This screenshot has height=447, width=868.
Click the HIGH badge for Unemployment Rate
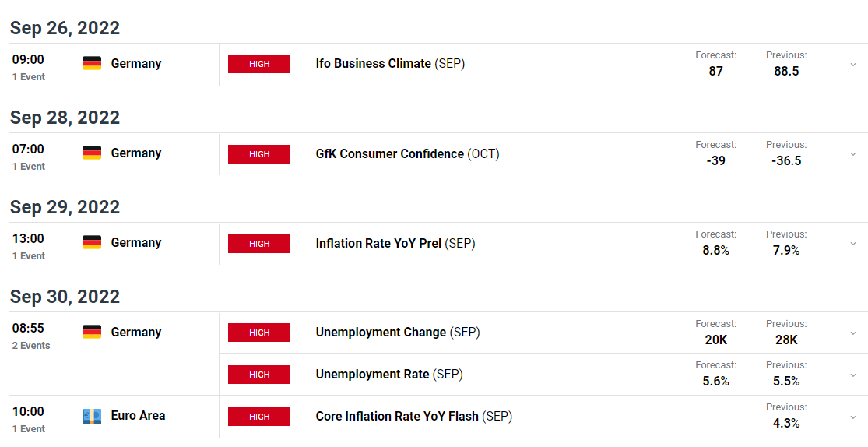pyautogui.click(x=259, y=375)
